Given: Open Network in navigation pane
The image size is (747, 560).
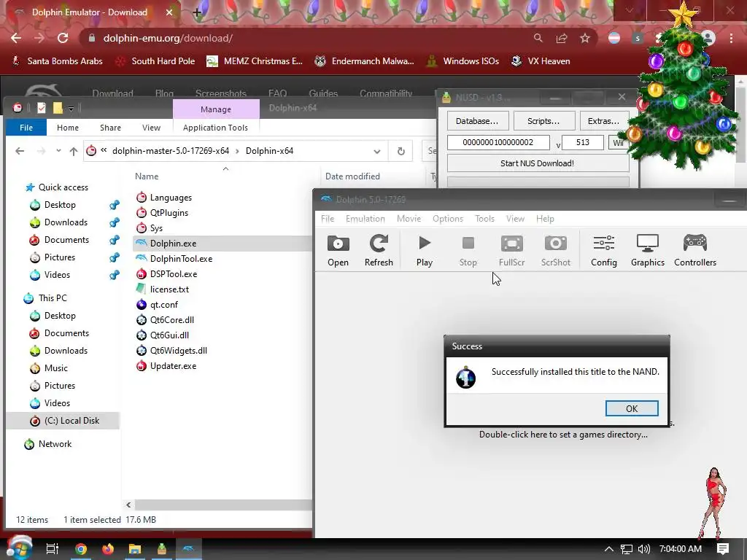Looking at the screenshot, I should [x=55, y=444].
